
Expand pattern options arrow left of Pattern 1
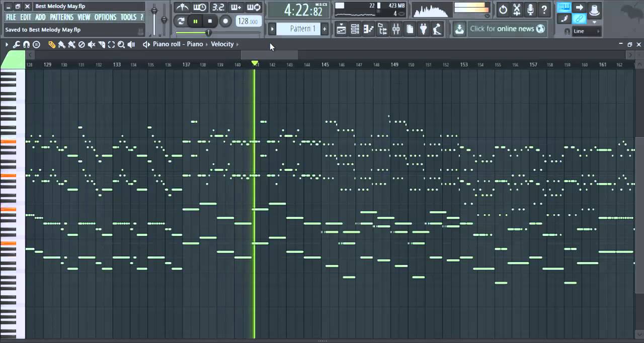[x=272, y=29]
